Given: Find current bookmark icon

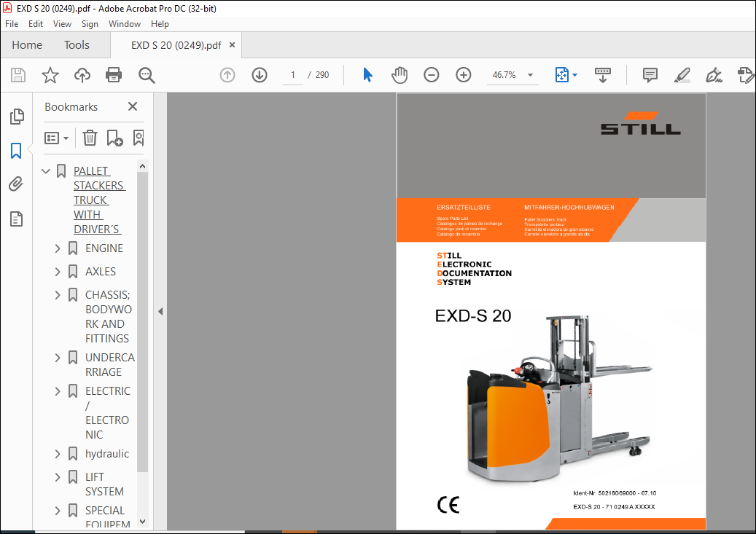Looking at the screenshot, I should (139, 138).
